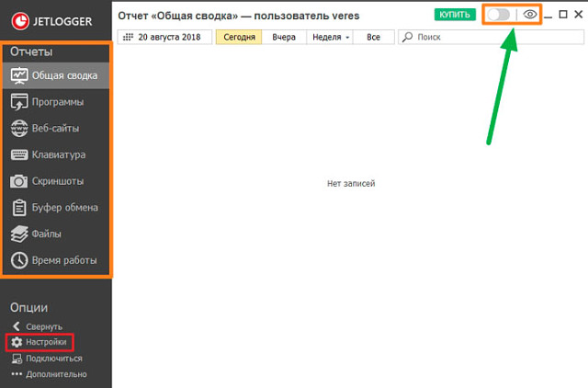Expand the Неделя dropdown arrow

coord(348,38)
